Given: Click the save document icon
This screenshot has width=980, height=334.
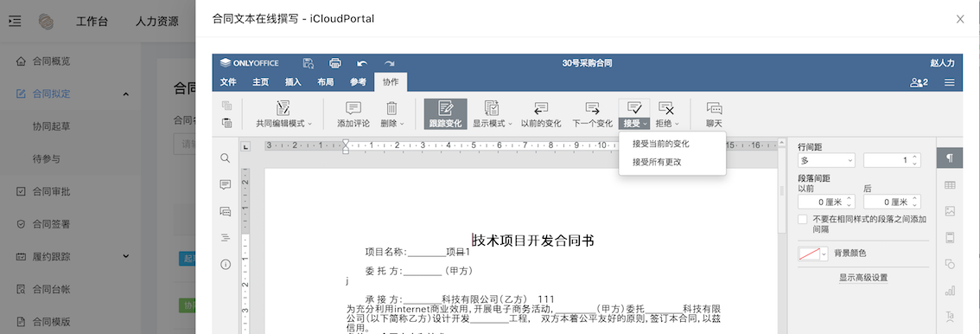Looking at the screenshot, I should tap(309, 63).
